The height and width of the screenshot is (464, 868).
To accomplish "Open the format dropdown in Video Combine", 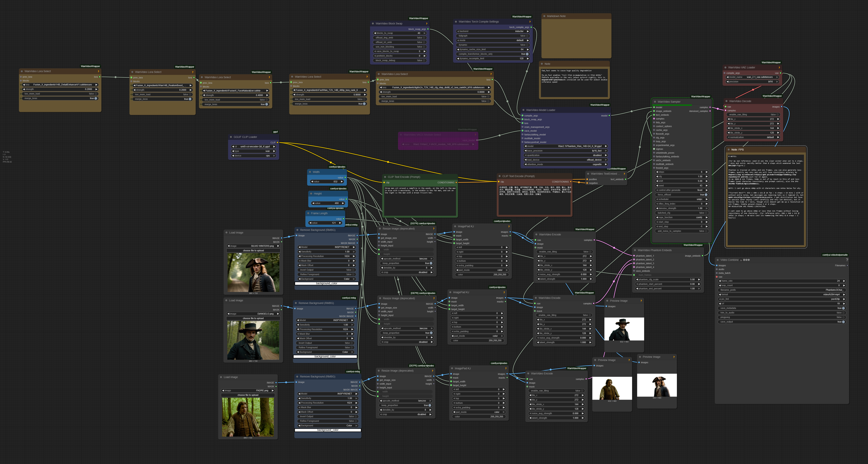I will coord(782,294).
